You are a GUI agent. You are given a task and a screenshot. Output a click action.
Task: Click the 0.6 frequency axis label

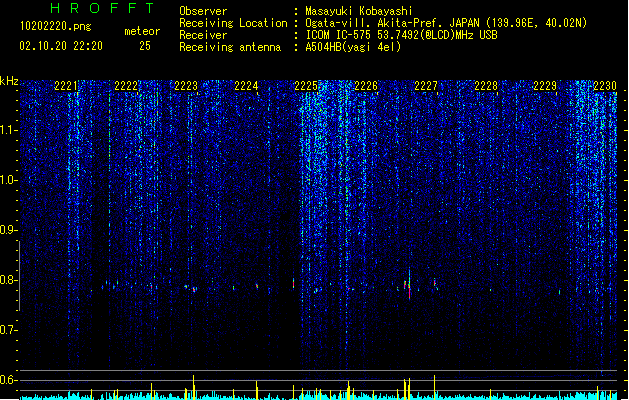click(8, 380)
